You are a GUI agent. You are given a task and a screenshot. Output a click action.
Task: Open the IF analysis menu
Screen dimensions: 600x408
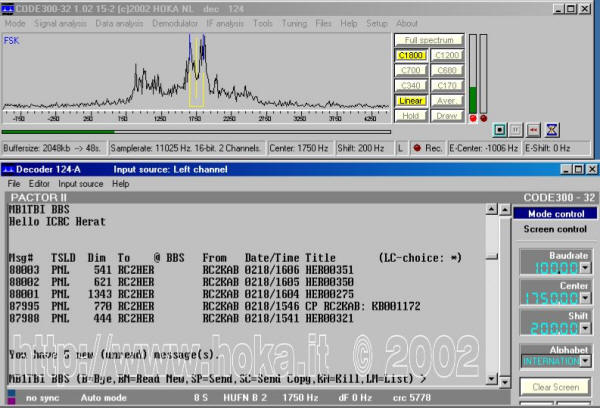[x=225, y=23]
